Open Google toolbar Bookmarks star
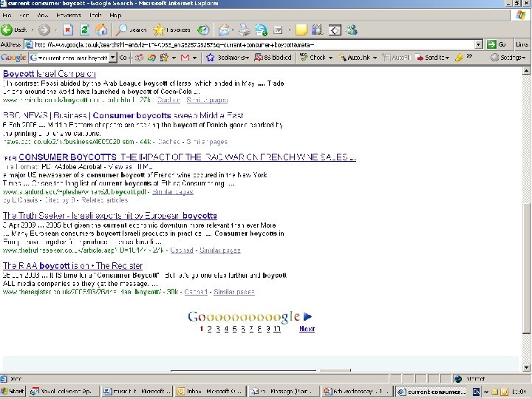This screenshot has width=532, height=399. (228, 58)
